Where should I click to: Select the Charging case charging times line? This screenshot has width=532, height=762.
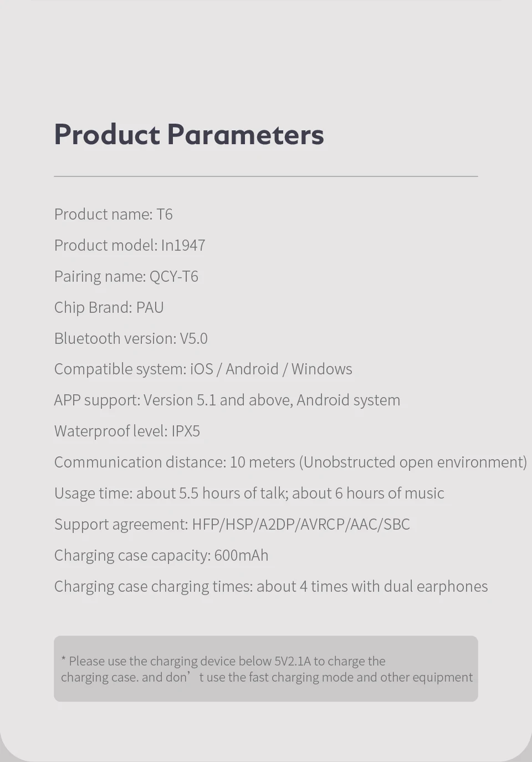point(271,586)
